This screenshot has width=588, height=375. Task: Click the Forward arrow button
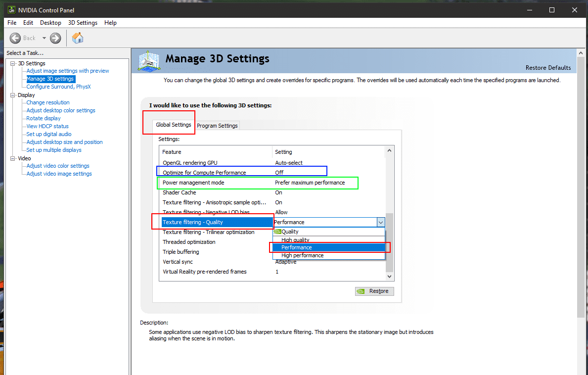[x=55, y=38]
